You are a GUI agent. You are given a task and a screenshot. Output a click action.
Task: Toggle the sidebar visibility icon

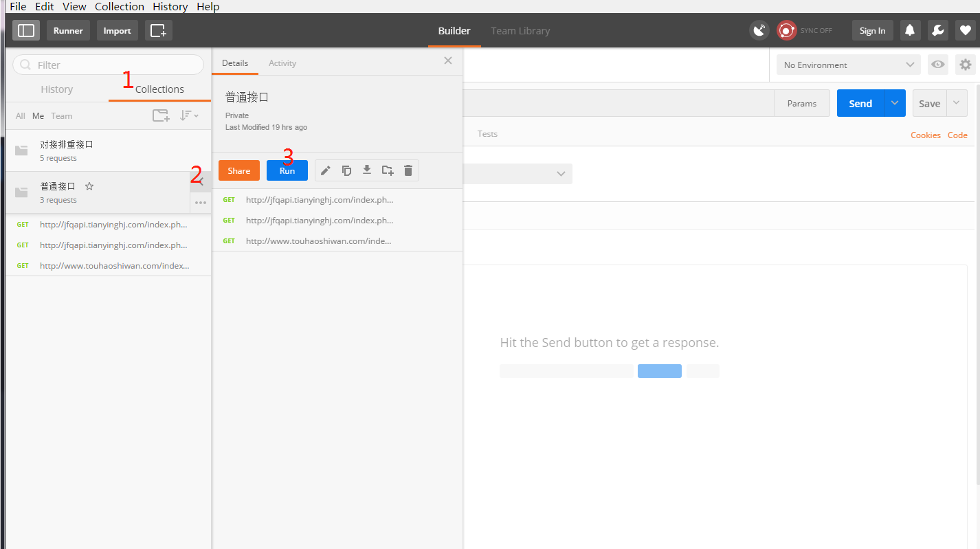26,30
